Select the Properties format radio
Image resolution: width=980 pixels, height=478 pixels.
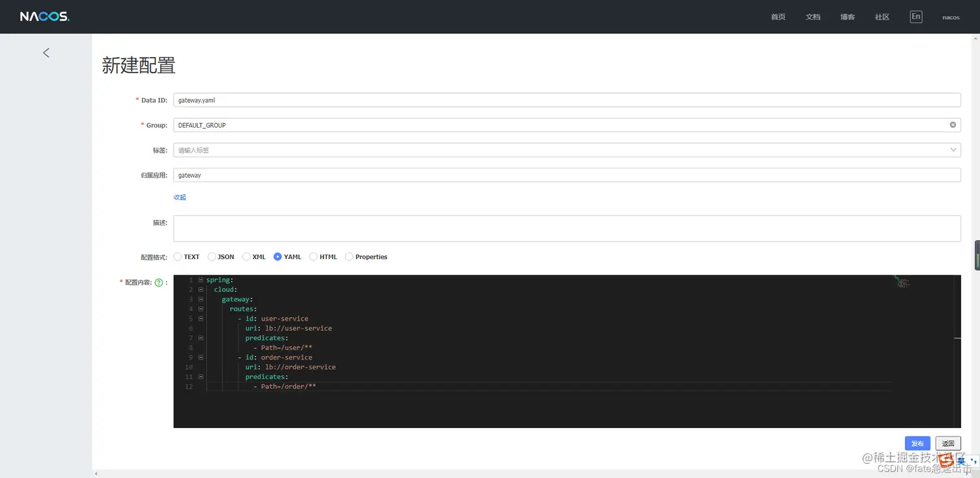(x=349, y=257)
